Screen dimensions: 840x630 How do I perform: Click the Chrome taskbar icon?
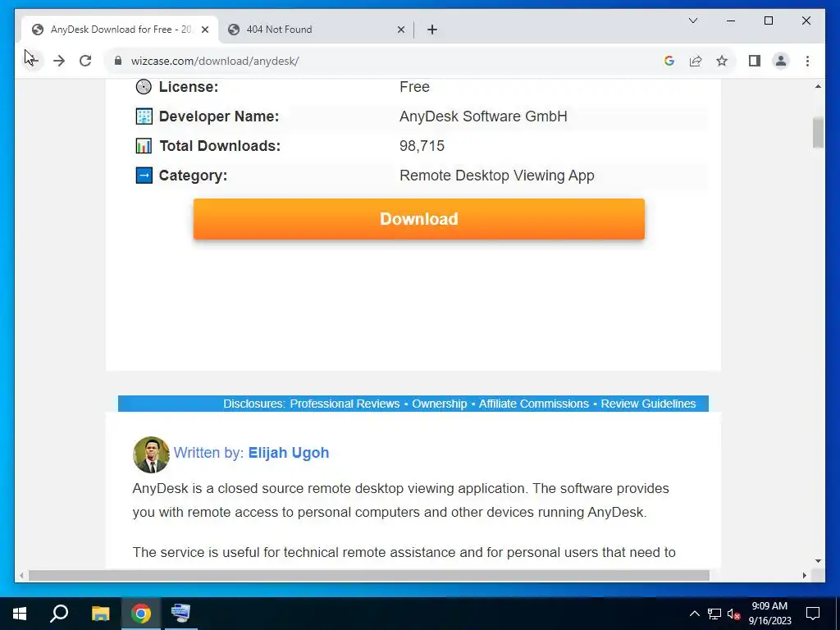click(141, 614)
